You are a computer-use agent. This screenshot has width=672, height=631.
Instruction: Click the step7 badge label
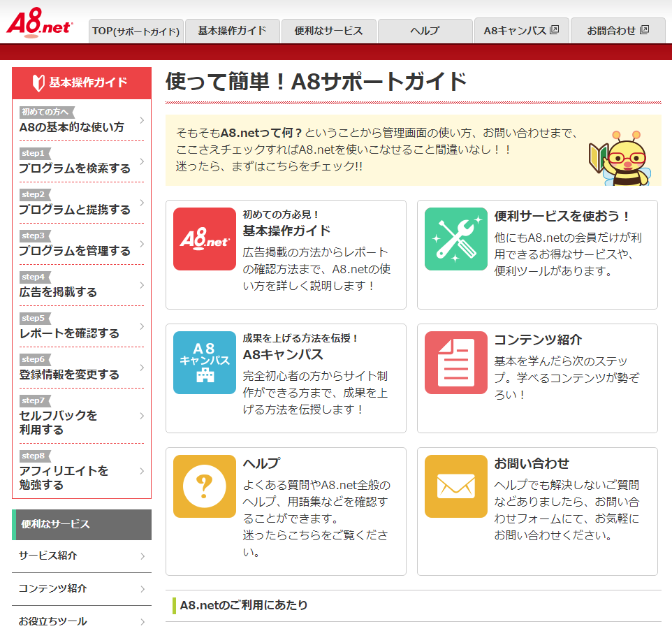(x=35, y=400)
